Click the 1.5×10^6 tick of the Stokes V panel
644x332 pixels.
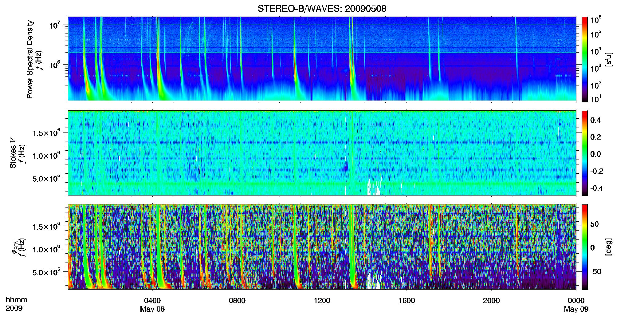(x=46, y=132)
